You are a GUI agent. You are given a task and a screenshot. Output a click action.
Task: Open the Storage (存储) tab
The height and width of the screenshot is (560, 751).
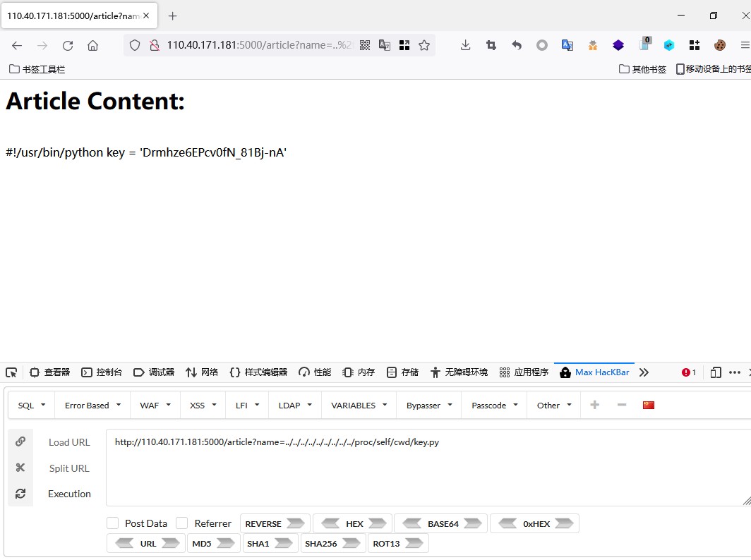(402, 372)
